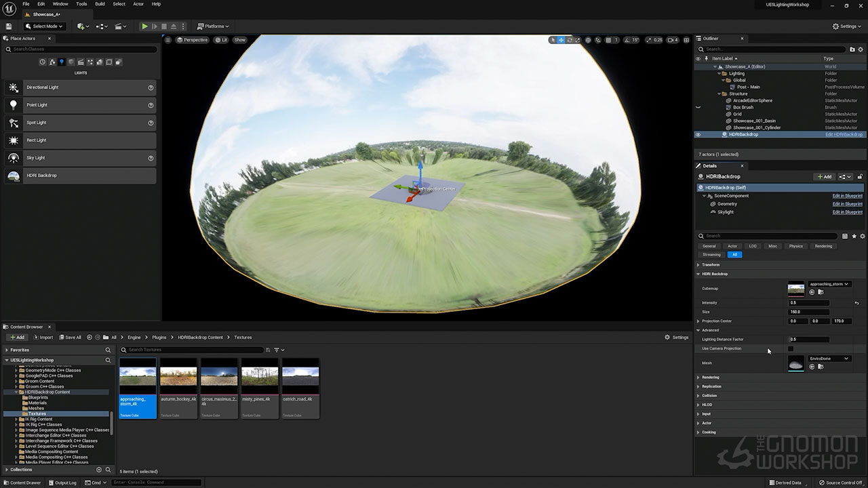Image resolution: width=868 pixels, height=488 pixels.
Task: Click the Lights category icon in Place Actors
Action: 61,62
